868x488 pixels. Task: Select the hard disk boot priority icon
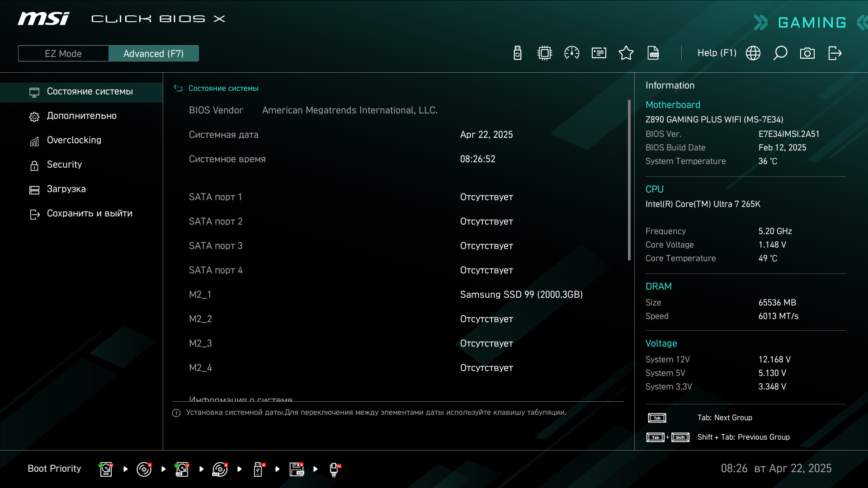[106, 469]
